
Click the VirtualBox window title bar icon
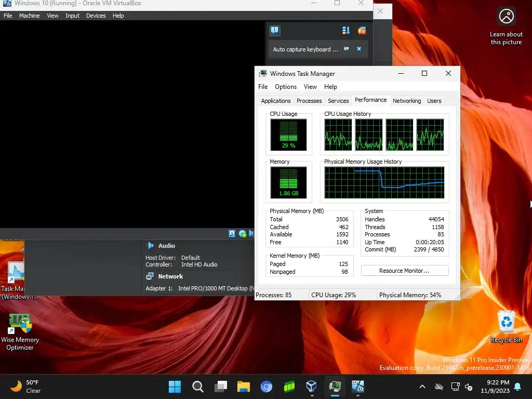point(7,4)
